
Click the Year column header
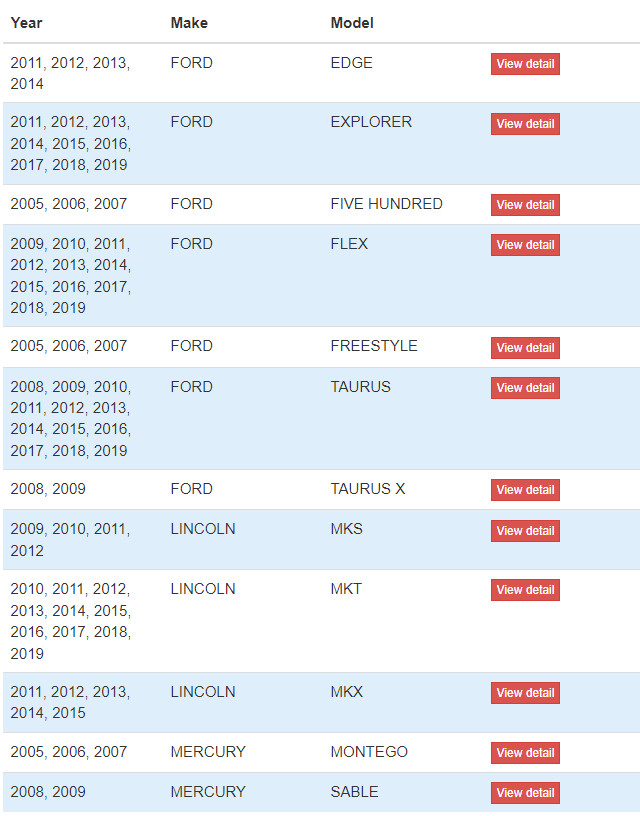click(x=27, y=23)
